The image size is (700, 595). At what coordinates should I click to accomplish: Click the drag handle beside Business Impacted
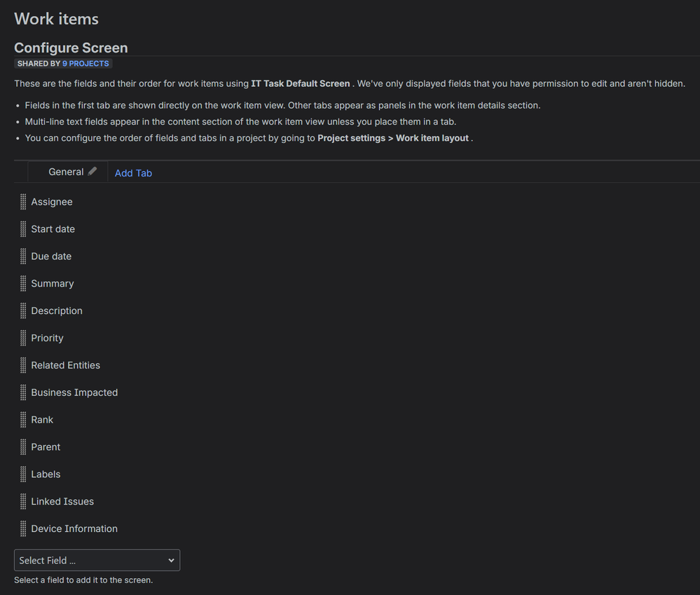click(x=22, y=392)
